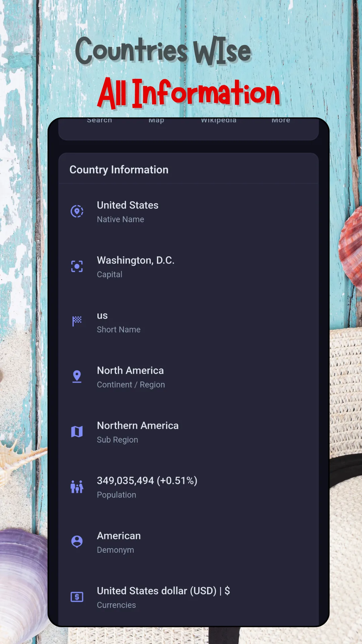Screen dimensions: 362x644
Task: Tap the Short Name flag icon
Action: (x=77, y=321)
